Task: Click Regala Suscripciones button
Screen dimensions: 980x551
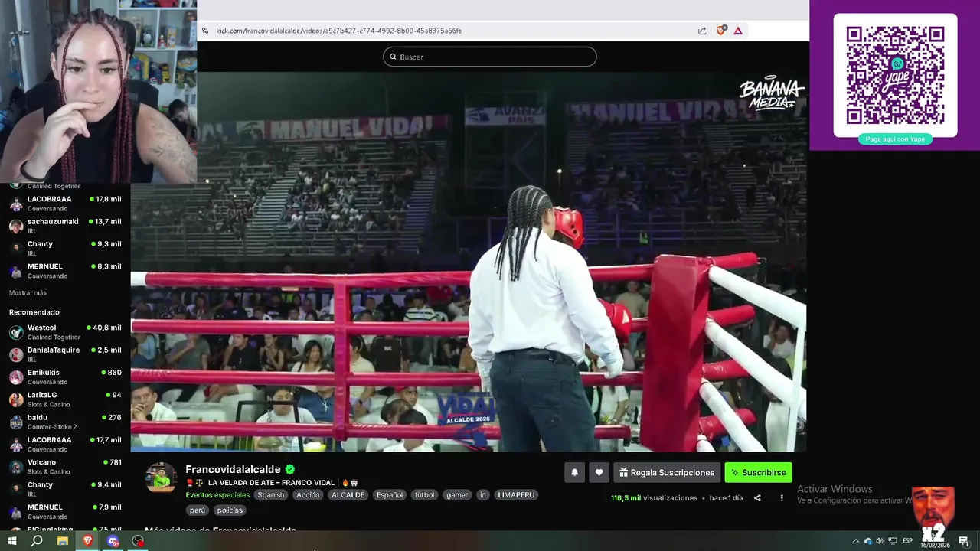Action: 667,472
